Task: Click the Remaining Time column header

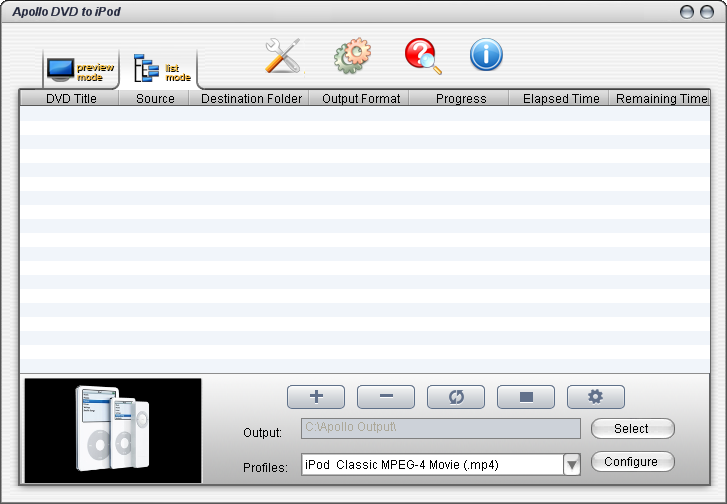Action: [x=661, y=98]
